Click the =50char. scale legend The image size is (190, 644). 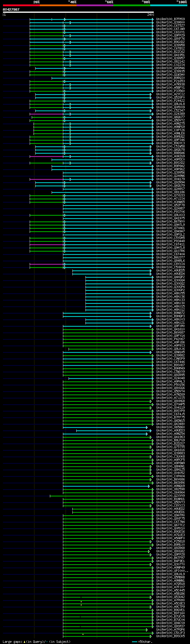142,642
